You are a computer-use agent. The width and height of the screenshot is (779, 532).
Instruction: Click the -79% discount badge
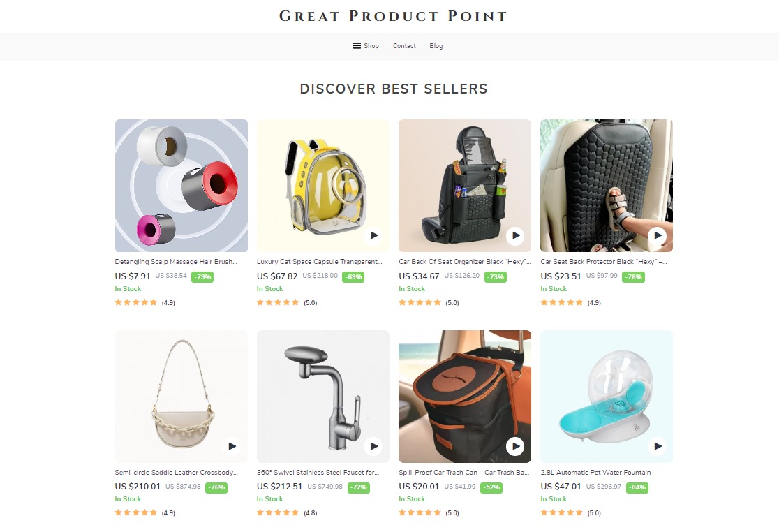pyautogui.click(x=202, y=276)
